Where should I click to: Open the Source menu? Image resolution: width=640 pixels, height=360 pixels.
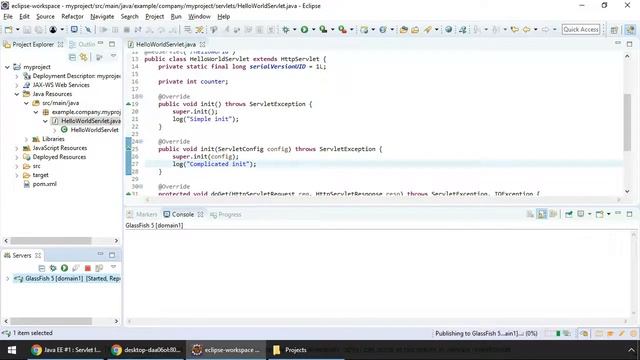pos(45,16)
